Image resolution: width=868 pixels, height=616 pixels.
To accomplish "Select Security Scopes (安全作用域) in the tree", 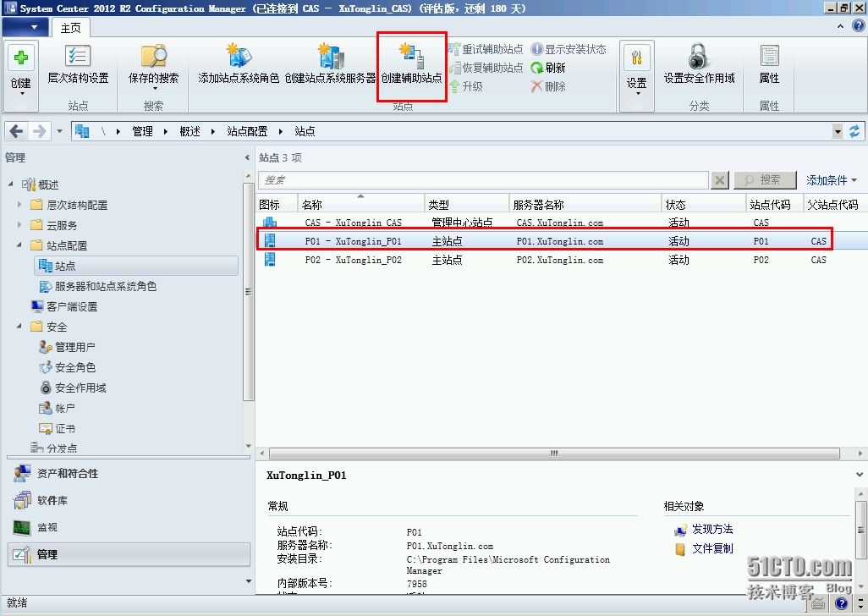I will (x=73, y=388).
